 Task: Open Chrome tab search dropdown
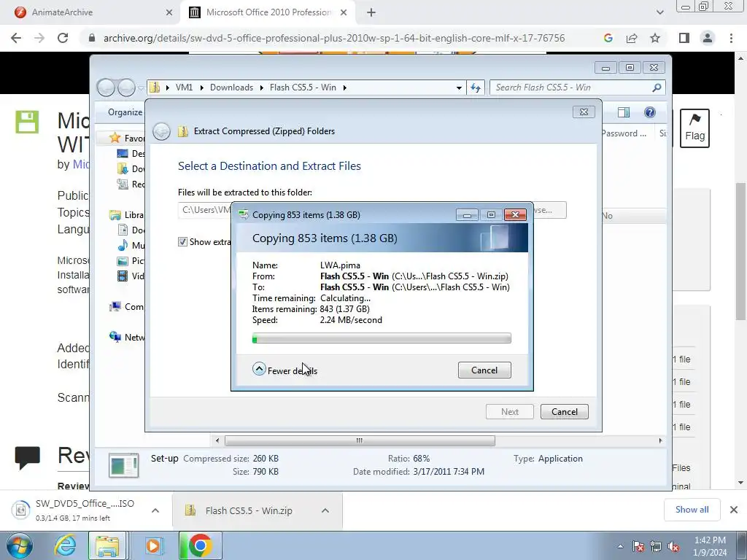pos(659,13)
